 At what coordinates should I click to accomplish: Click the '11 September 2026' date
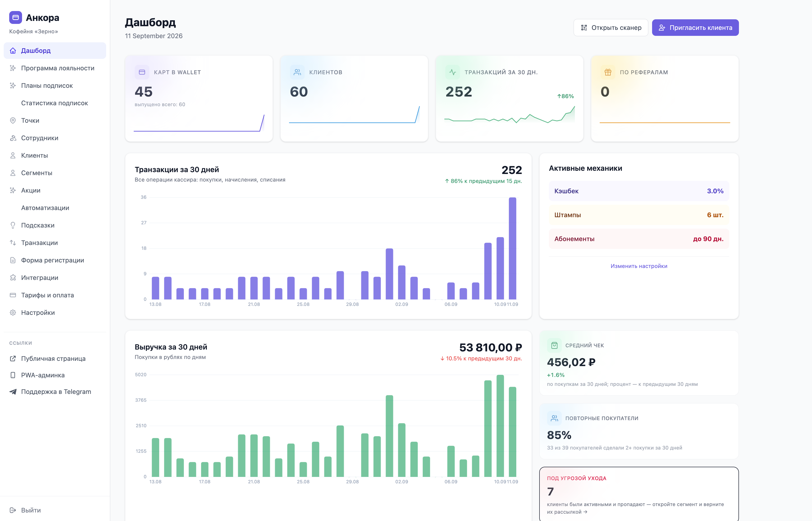(x=153, y=36)
